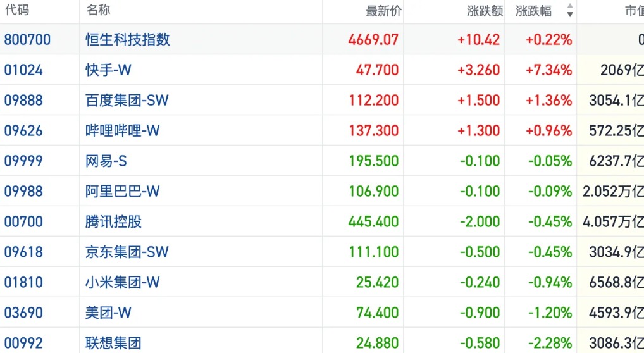Sort by the 涨跌额 column header
Viewport: 644px width, 353px height.
pos(485,11)
